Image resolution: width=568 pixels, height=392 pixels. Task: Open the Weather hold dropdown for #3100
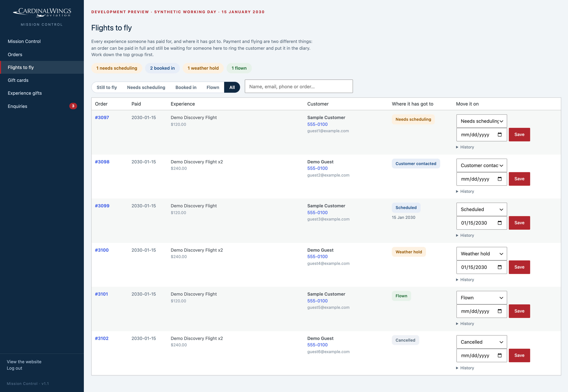click(x=482, y=254)
